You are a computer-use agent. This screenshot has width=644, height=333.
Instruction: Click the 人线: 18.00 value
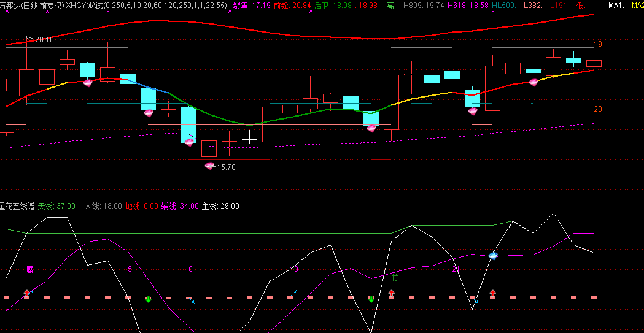pyautogui.click(x=103, y=206)
